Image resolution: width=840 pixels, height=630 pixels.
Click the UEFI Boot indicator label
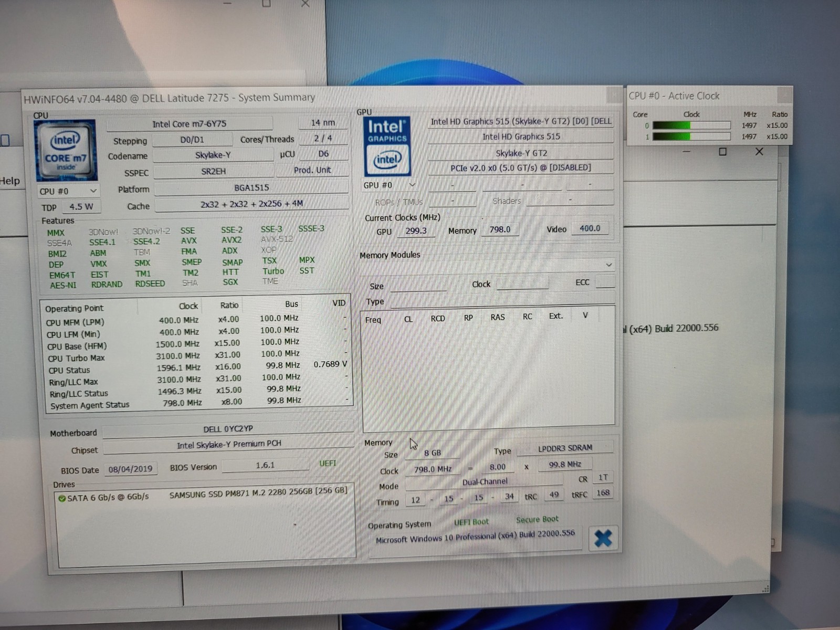(x=471, y=522)
